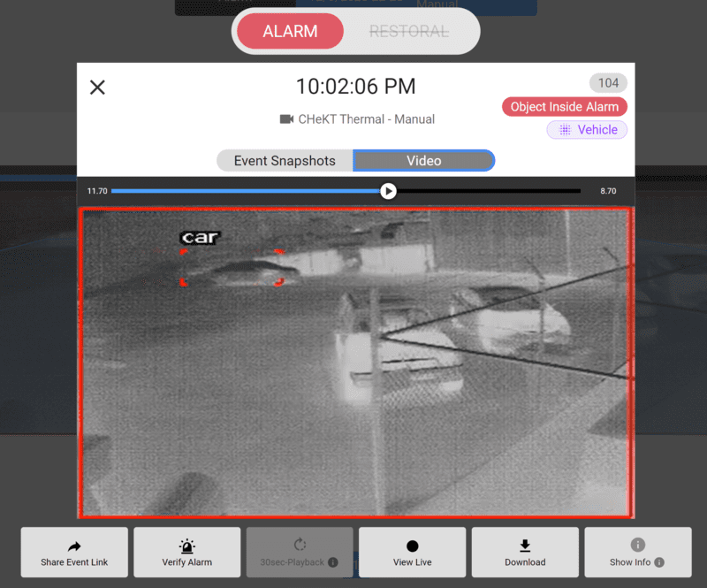This screenshot has width=707, height=588.
Task: Click the Object Inside Alarm tag
Action: click(564, 107)
